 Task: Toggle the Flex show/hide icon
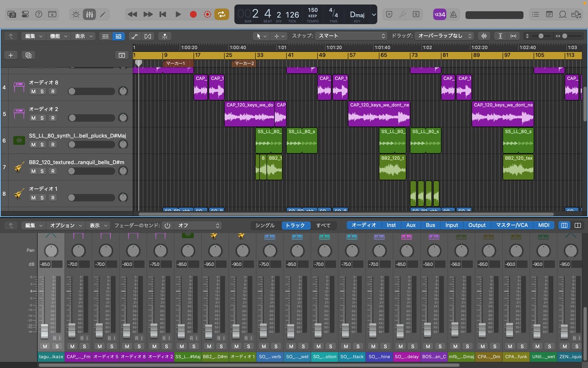tap(147, 36)
